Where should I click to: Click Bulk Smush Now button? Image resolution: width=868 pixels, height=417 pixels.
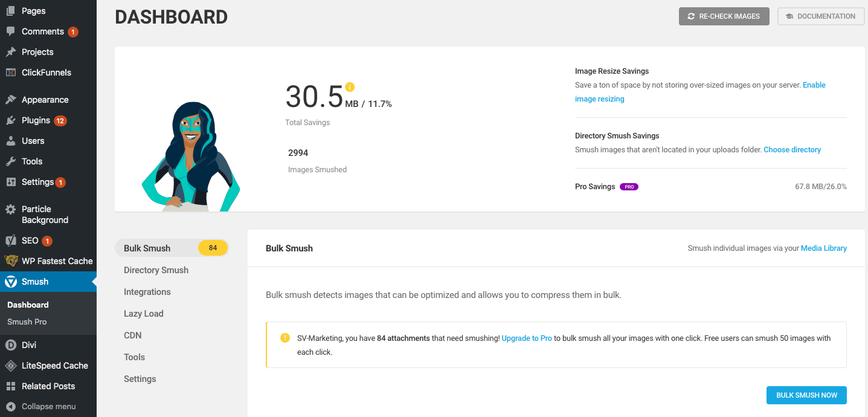coord(806,395)
